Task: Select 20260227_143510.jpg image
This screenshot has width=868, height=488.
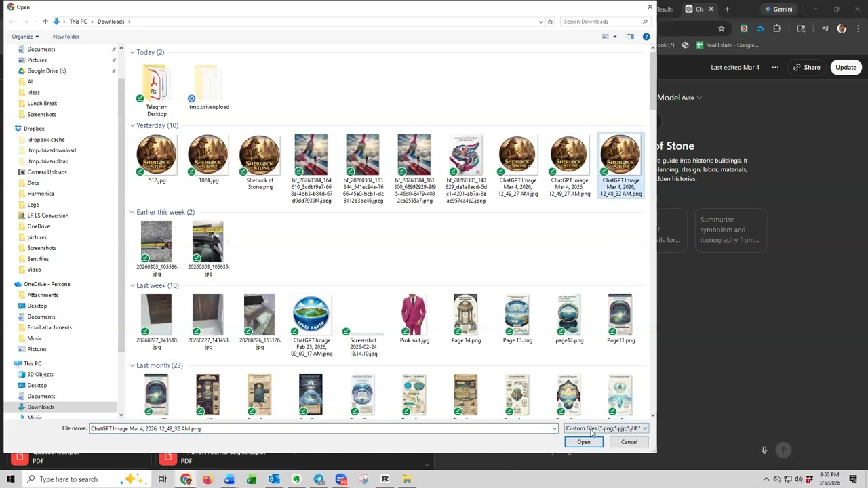Action: click(157, 322)
